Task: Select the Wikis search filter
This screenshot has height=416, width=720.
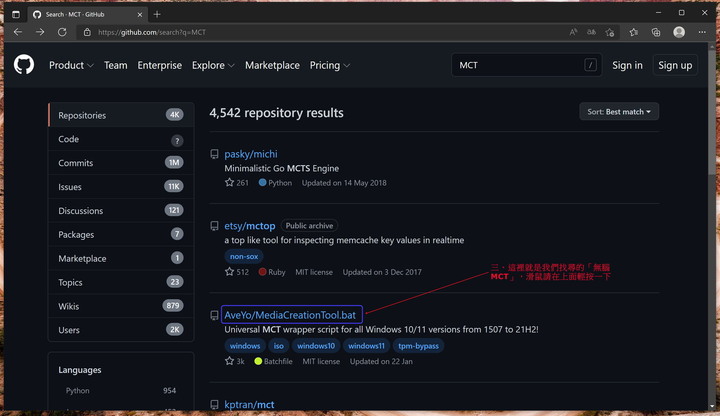Action: tap(121, 306)
